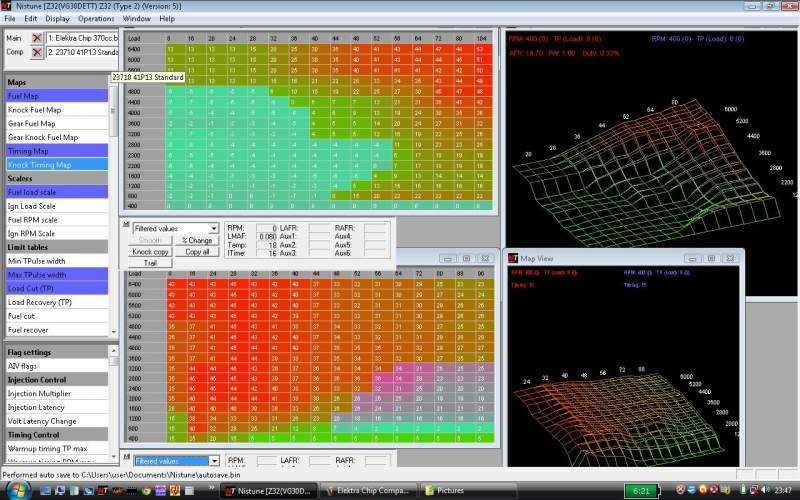Click the red X beside Comp file

coord(37,52)
